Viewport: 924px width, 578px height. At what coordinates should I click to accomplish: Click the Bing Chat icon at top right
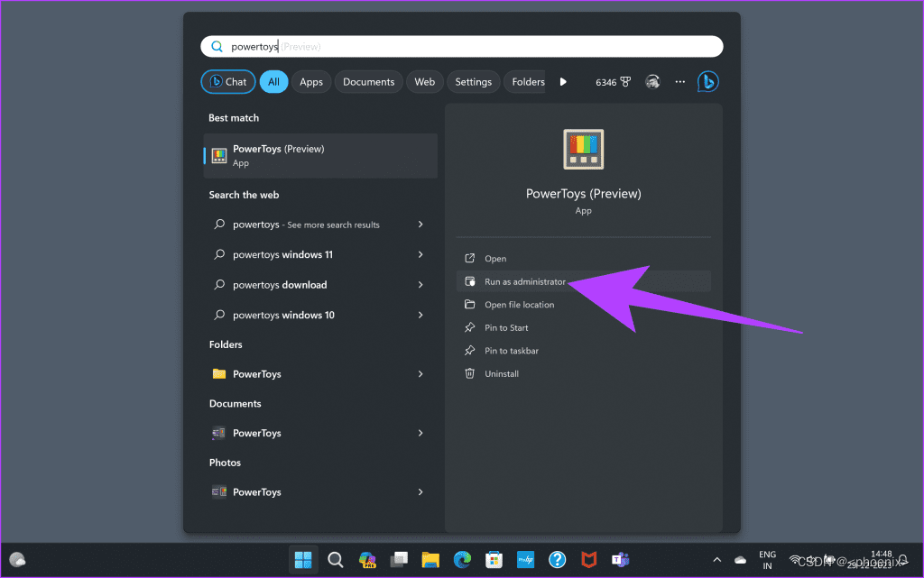(707, 82)
